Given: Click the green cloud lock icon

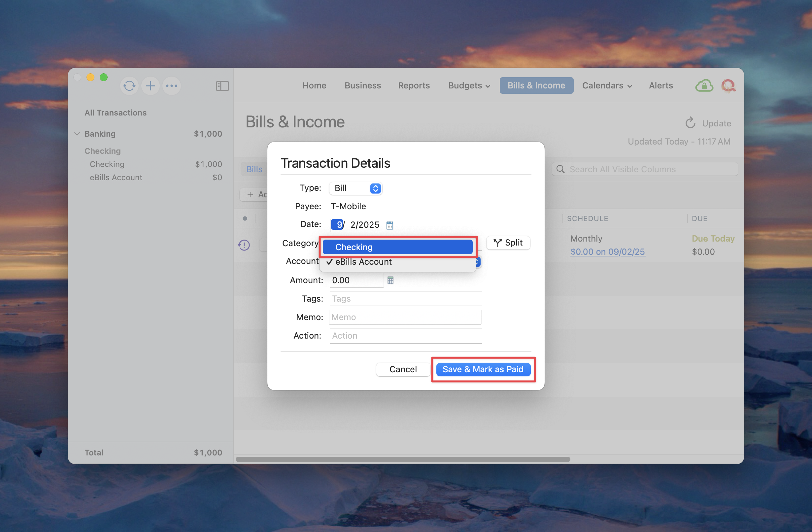Looking at the screenshot, I should (704, 85).
